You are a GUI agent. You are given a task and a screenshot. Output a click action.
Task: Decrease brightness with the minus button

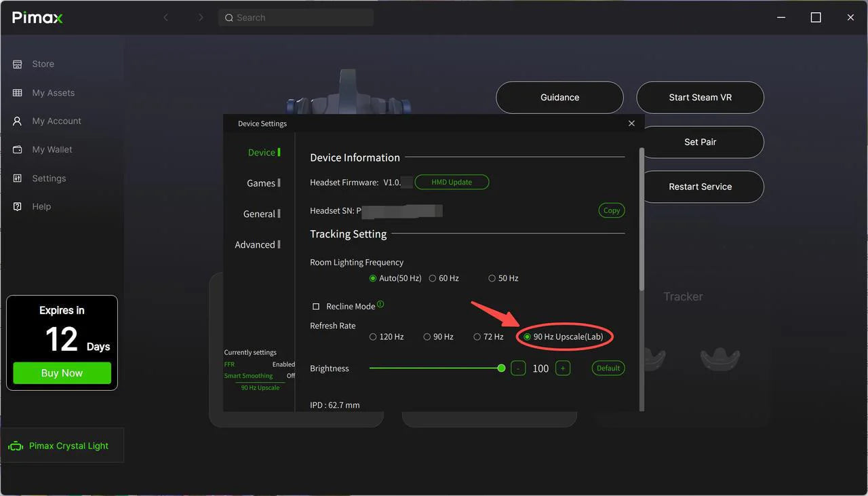coord(518,368)
